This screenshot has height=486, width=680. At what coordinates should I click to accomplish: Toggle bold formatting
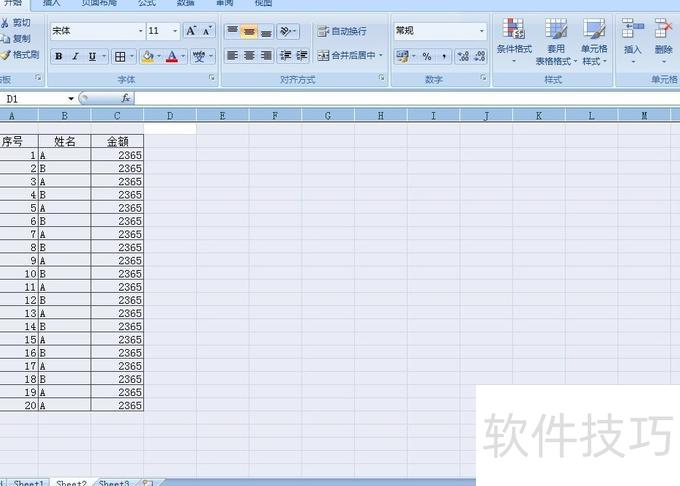point(59,56)
